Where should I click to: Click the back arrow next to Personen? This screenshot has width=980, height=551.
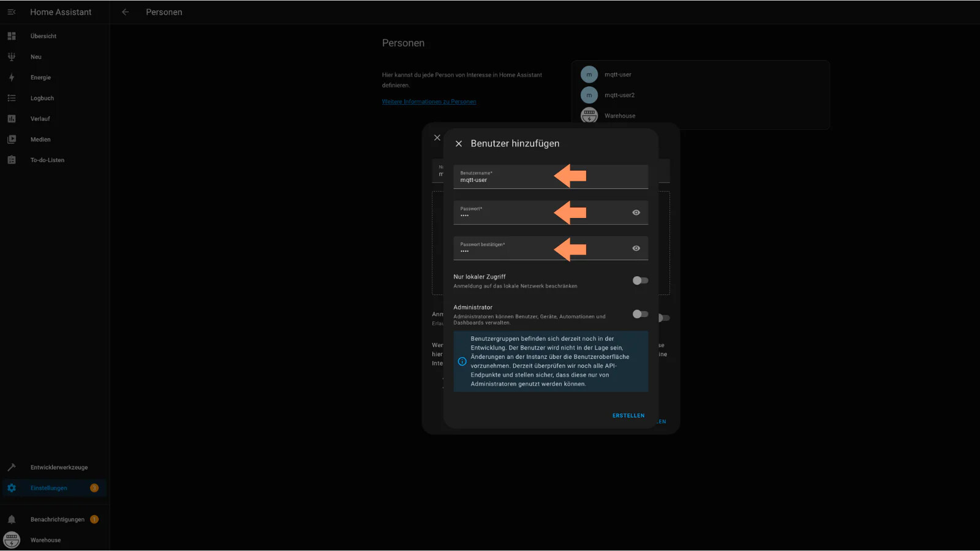(x=125, y=12)
